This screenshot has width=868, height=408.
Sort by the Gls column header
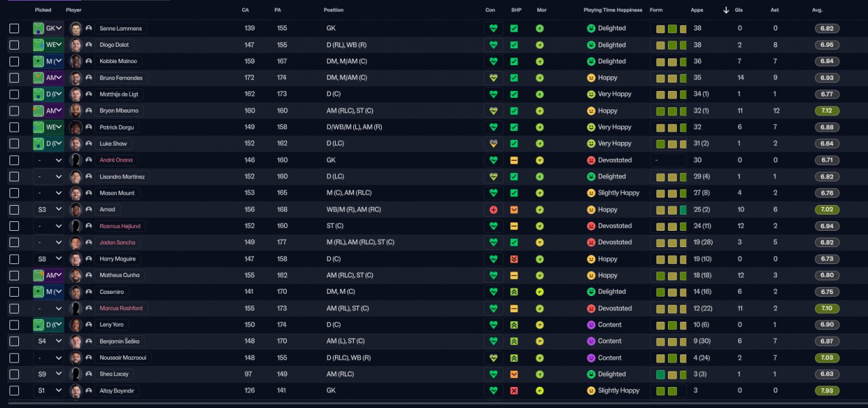click(739, 10)
